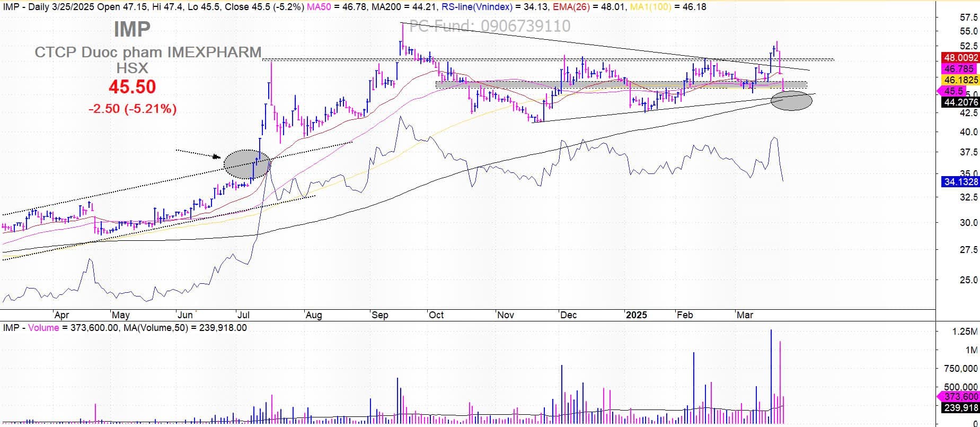Screen dimensions: 980x427
Task: Click the red '48.0092' EMA value tag
Action: coord(960,58)
